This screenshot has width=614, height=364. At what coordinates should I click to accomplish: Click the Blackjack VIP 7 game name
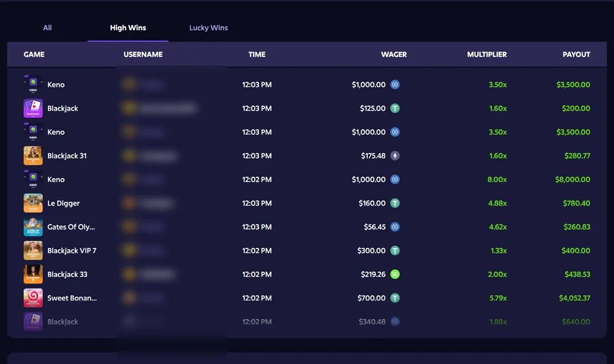72,250
